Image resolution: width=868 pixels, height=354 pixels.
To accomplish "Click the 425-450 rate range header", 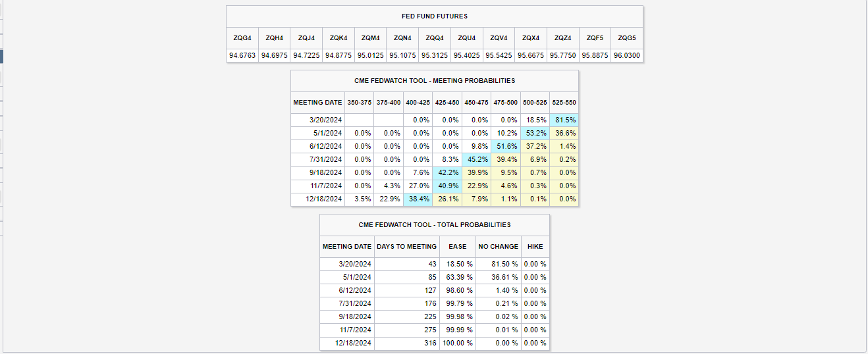I will click(447, 103).
